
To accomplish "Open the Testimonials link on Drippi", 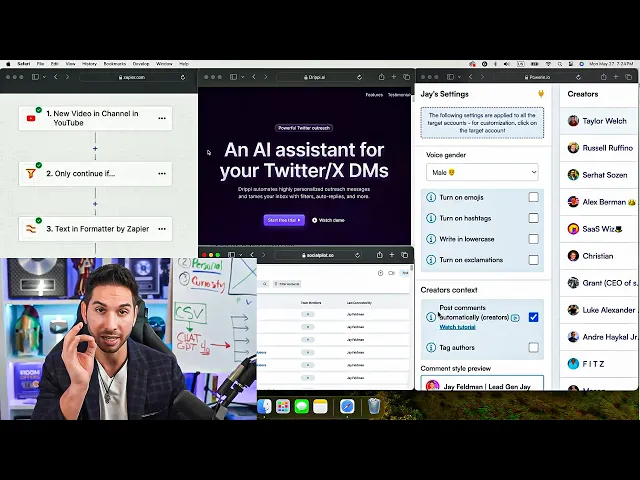I will pos(399,95).
